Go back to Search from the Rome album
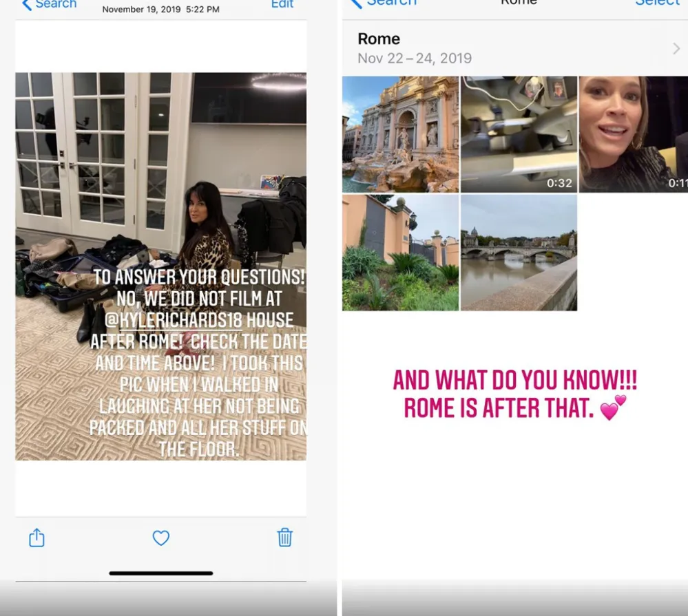This screenshot has width=688, height=616. coord(384,3)
